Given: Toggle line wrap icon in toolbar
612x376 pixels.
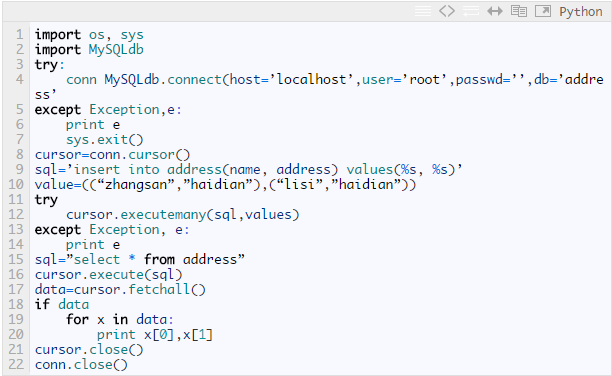Looking at the screenshot, I should [471, 11].
